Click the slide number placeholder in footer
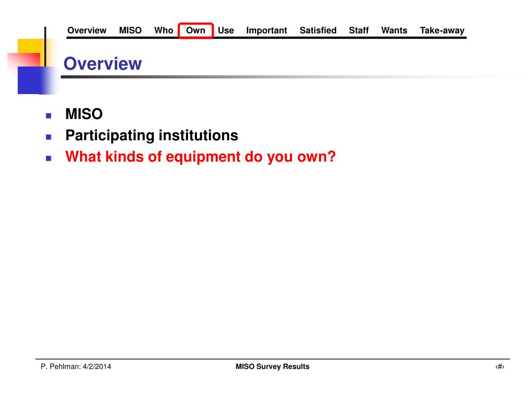The width and height of the screenshot is (532, 399). (x=500, y=367)
